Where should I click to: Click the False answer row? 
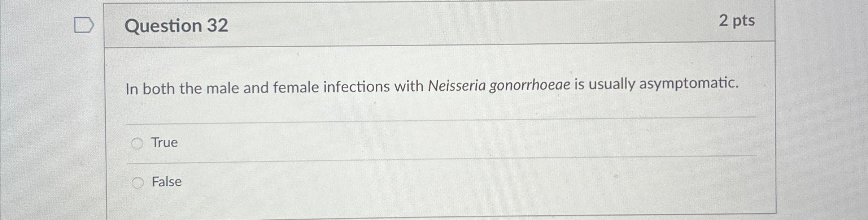point(253,182)
